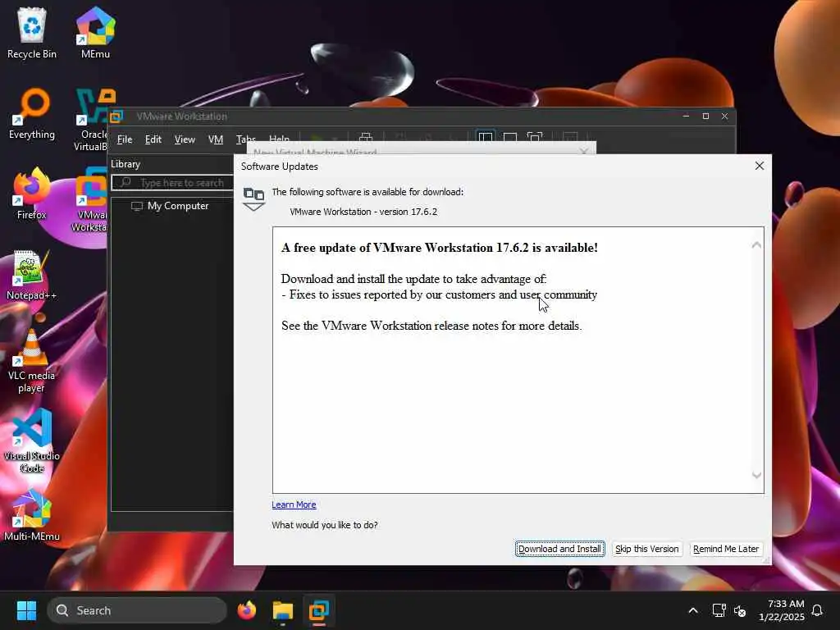Minimize the VMware Workstation window
The width and height of the screenshot is (840, 630).
pos(686,116)
